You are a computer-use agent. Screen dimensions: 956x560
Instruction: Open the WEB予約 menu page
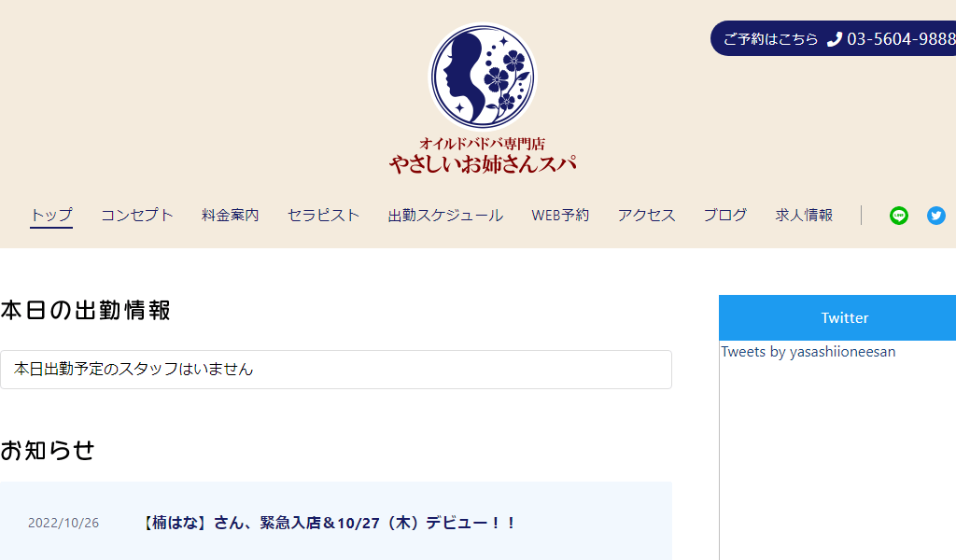[560, 215]
